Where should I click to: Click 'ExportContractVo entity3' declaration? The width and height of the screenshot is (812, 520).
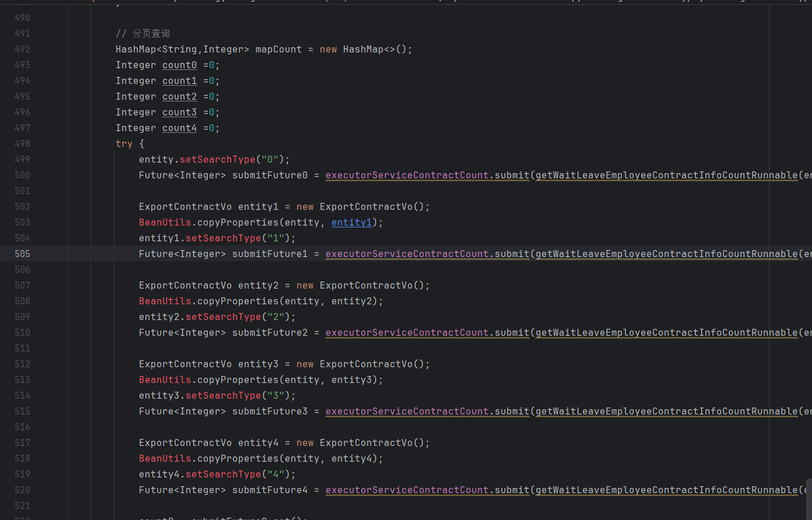point(209,364)
